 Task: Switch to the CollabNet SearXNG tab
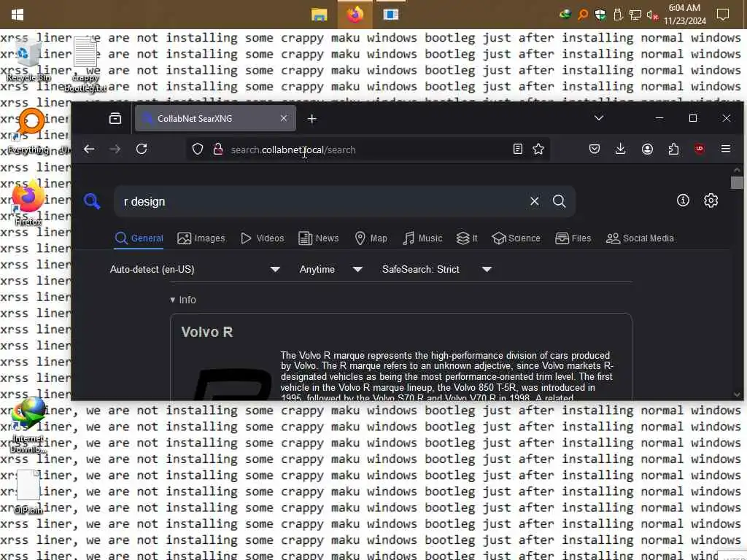[x=215, y=119]
